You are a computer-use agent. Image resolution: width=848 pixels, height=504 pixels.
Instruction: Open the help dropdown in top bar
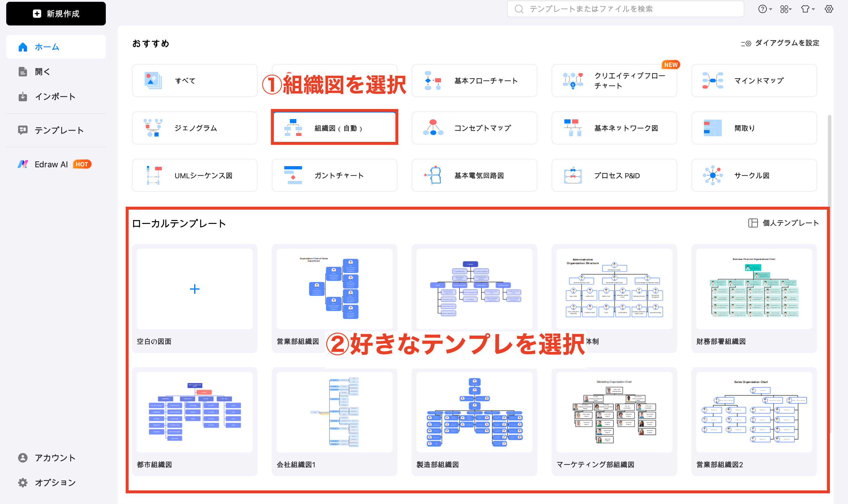coord(764,9)
